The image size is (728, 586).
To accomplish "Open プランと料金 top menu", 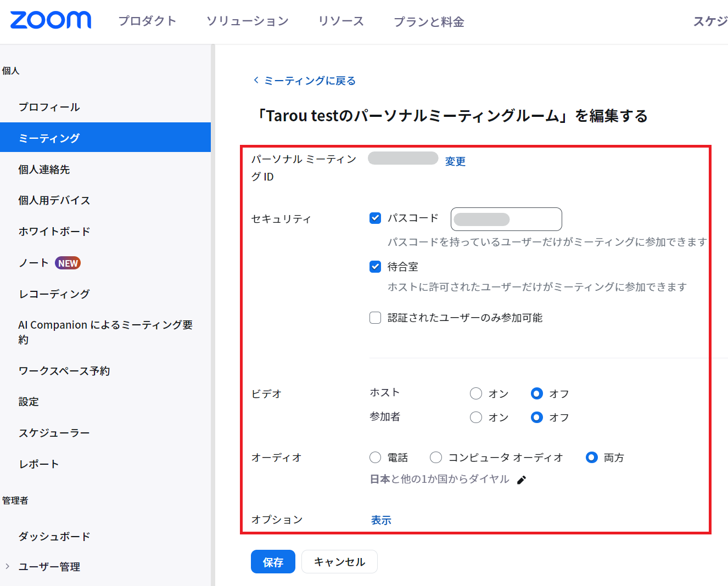I will [429, 21].
